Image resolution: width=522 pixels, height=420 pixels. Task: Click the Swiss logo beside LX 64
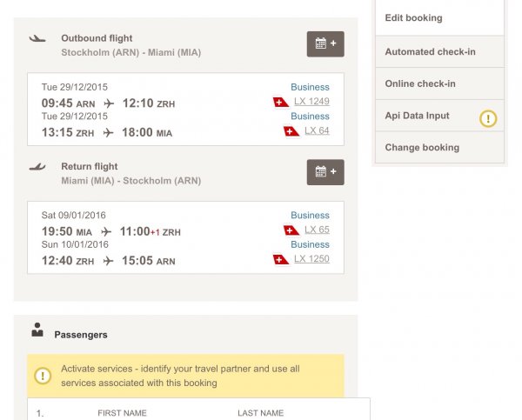[x=291, y=131]
